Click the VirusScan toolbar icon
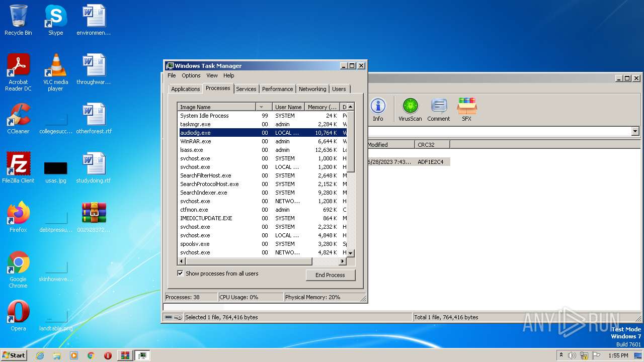The image size is (644, 362). (x=410, y=110)
